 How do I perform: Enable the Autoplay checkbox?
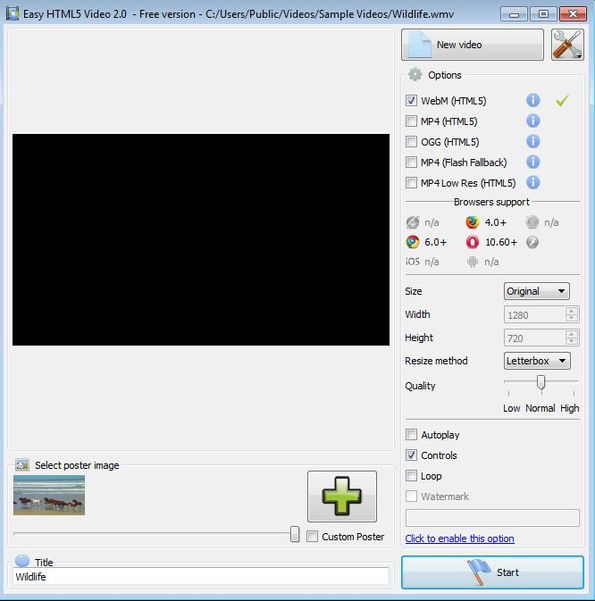coord(411,434)
